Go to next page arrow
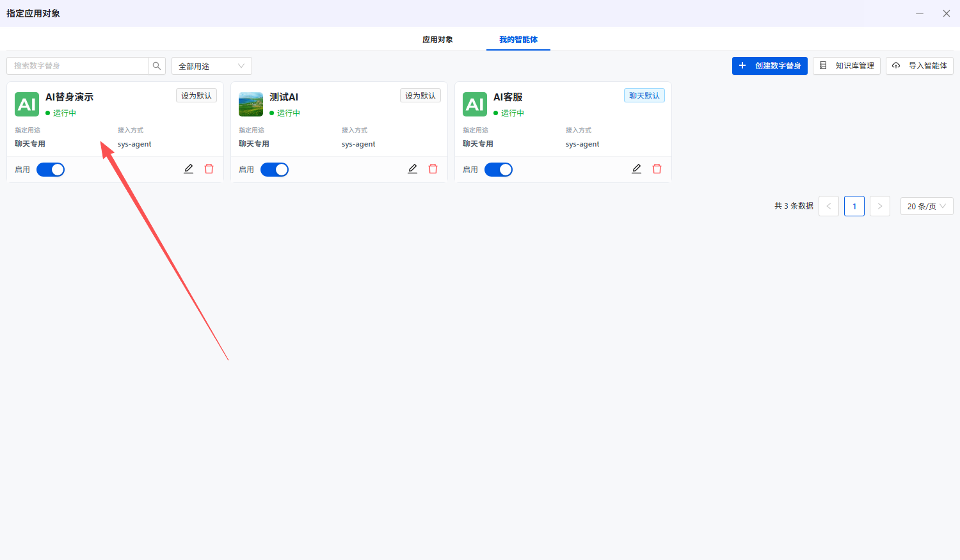Viewport: 960px width, 560px height. [880, 206]
